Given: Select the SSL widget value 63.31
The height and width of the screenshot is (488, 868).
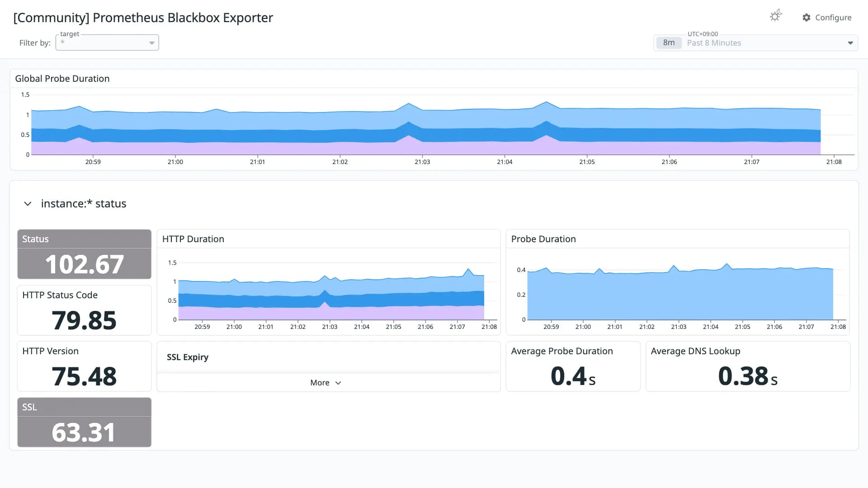Looking at the screenshot, I should (x=84, y=432).
